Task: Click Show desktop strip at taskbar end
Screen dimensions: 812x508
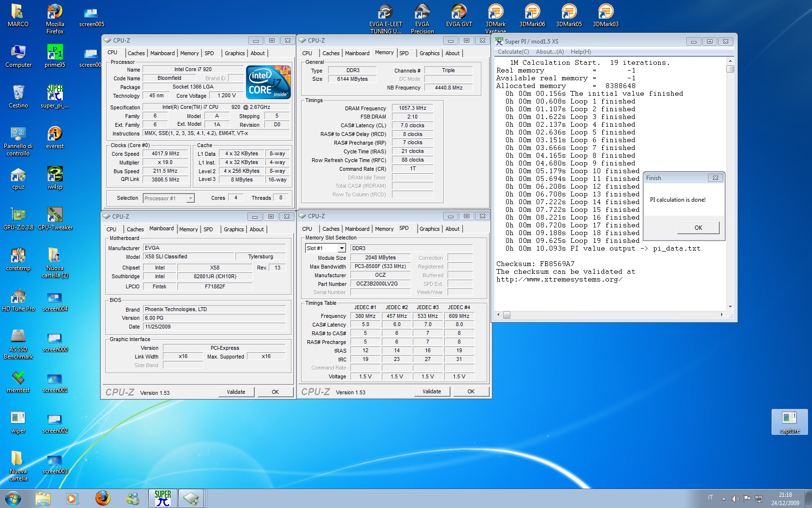Action: coord(808,498)
